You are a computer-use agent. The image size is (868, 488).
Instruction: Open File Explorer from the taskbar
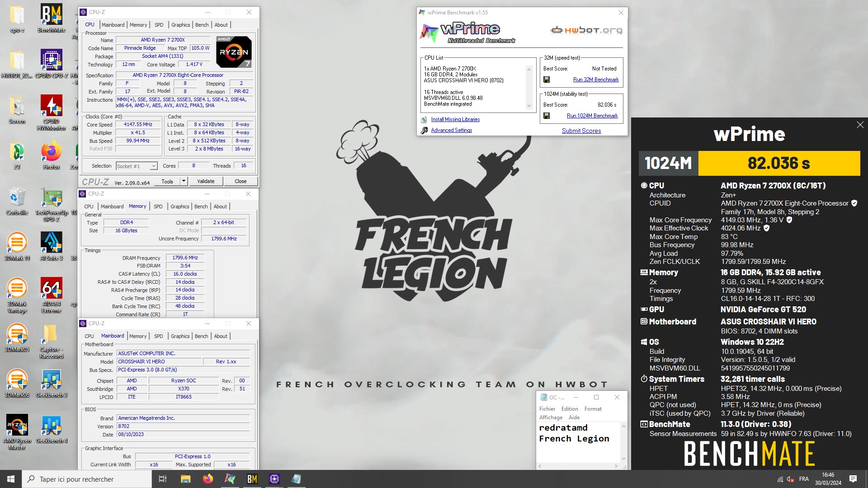pos(186,479)
